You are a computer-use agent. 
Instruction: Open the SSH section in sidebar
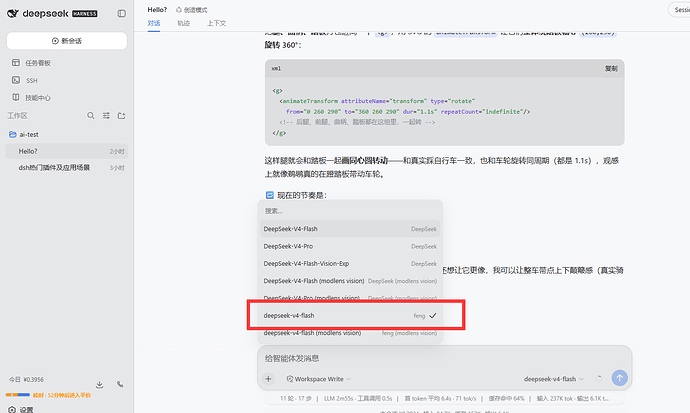tap(32, 80)
